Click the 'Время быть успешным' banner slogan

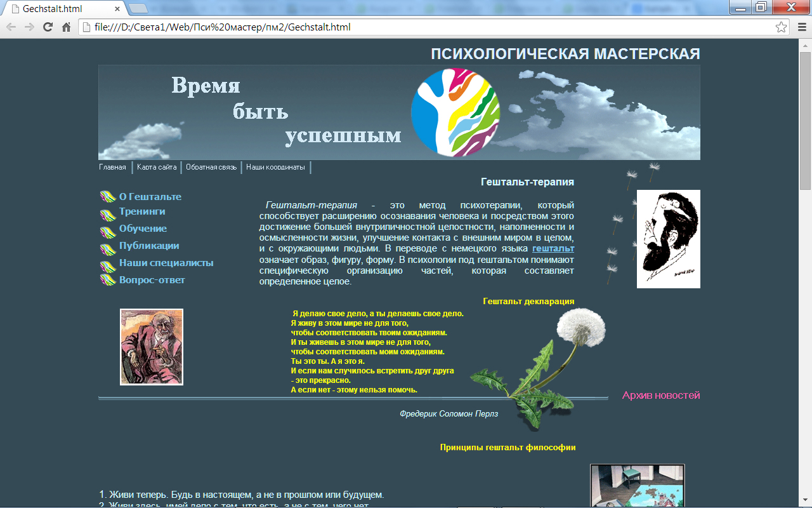tap(286, 112)
